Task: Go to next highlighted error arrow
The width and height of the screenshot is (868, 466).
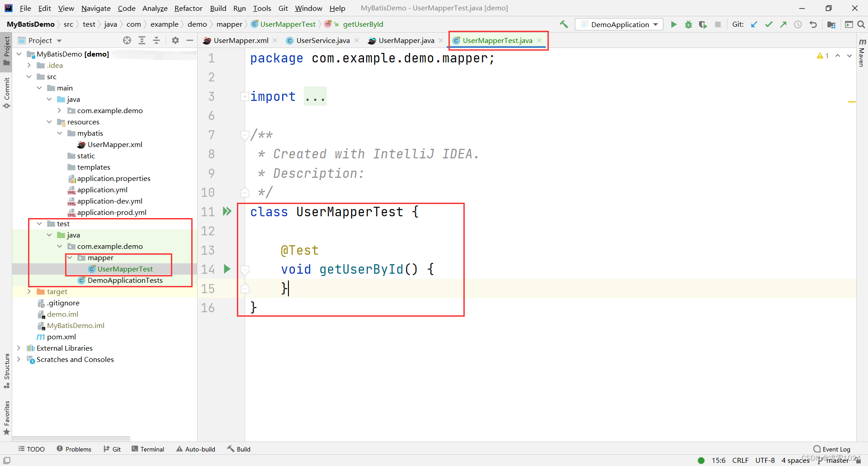Action: [849, 56]
